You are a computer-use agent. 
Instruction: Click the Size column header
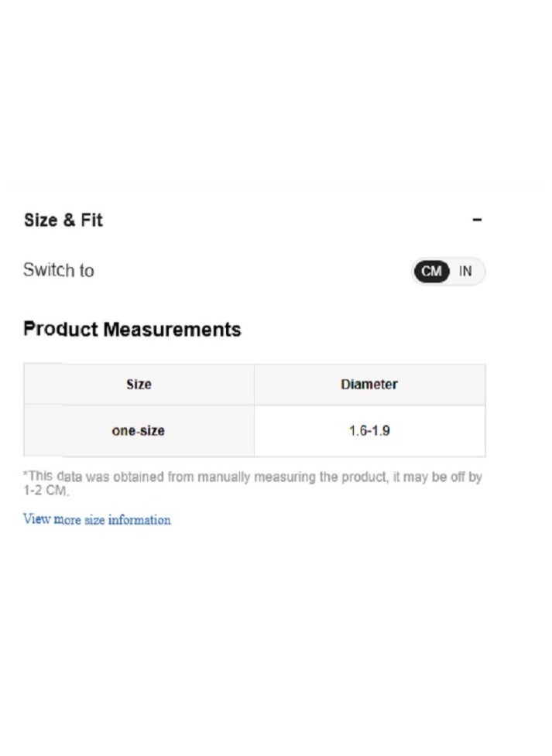[139, 385]
